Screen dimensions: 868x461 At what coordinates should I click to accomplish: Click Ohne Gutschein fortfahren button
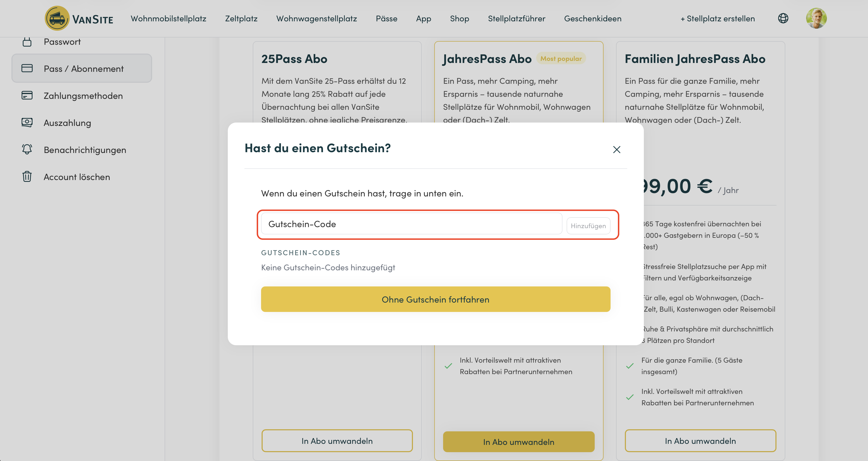point(435,299)
